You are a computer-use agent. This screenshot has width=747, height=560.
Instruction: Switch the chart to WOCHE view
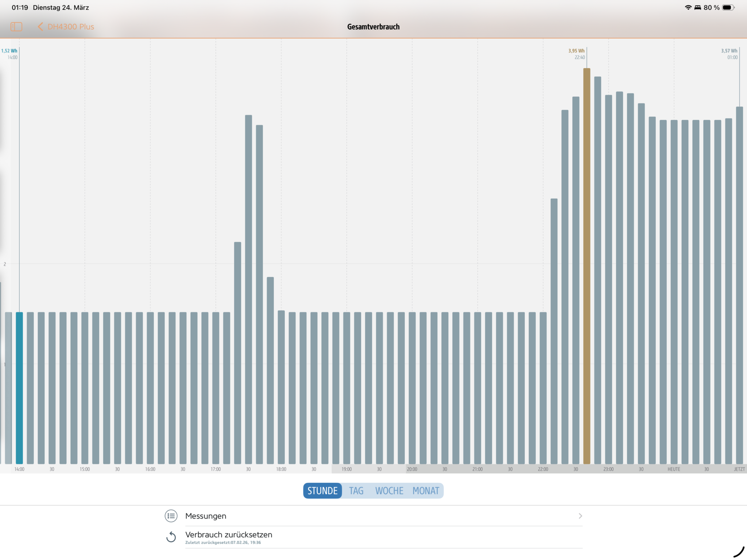[389, 491]
